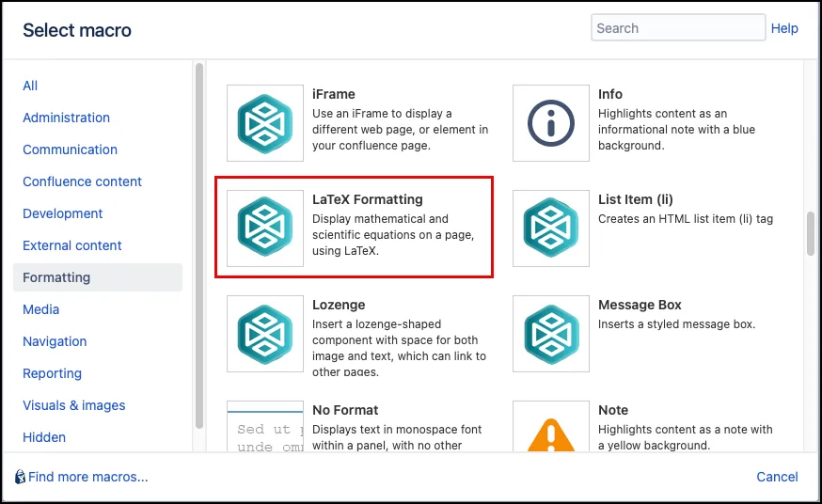Open the Navigation category

pyautogui.click(x=55, y=341)
